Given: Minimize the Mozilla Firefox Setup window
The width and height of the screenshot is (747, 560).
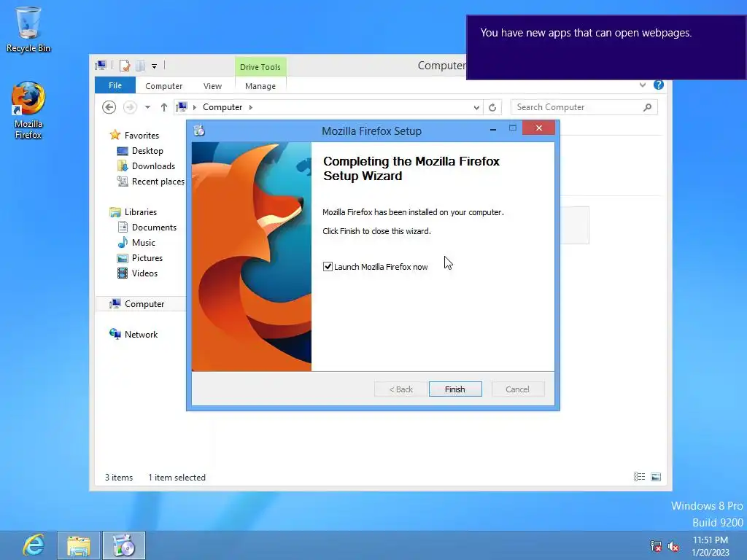Looking at the screenshot, I should 493,128.
